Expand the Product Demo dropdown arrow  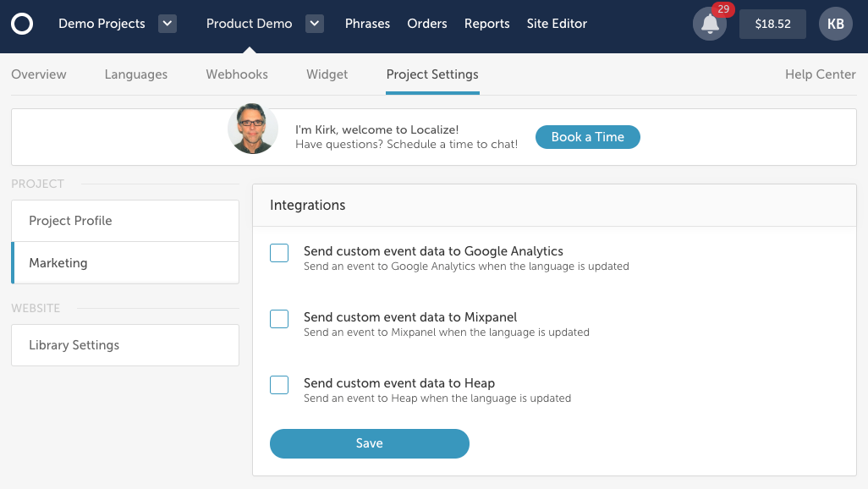pyautogui.click(x=315, y=24)
